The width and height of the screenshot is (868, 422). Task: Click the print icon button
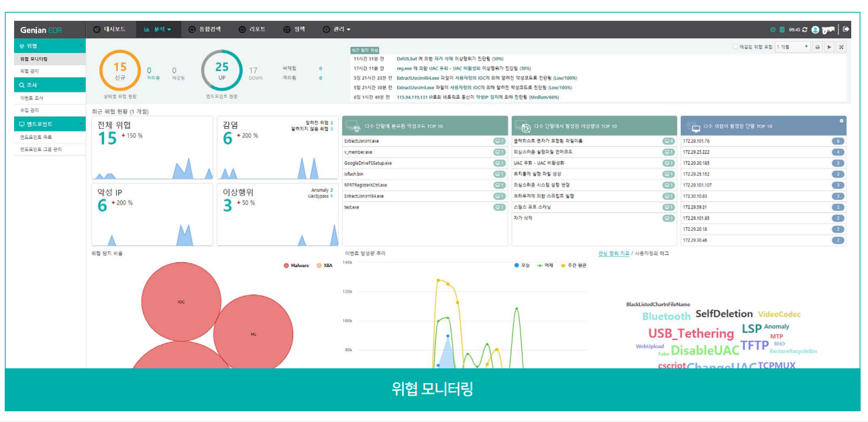point(817,47)
